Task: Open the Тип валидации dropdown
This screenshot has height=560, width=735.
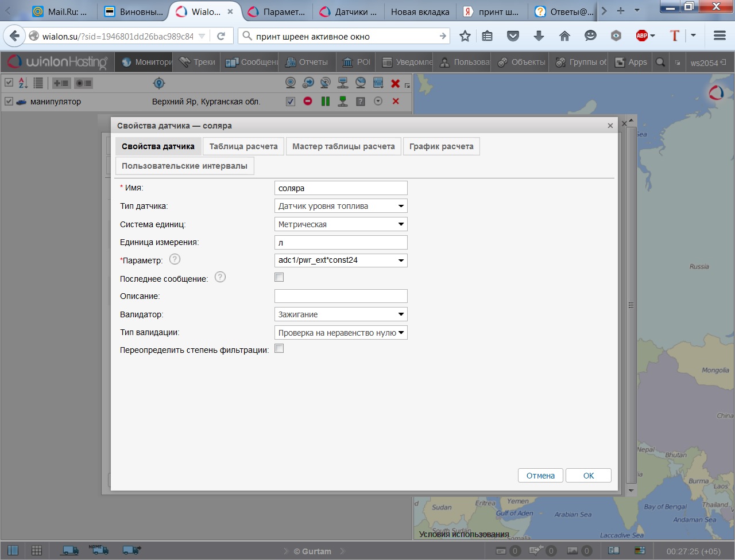Action: [341, 333]
